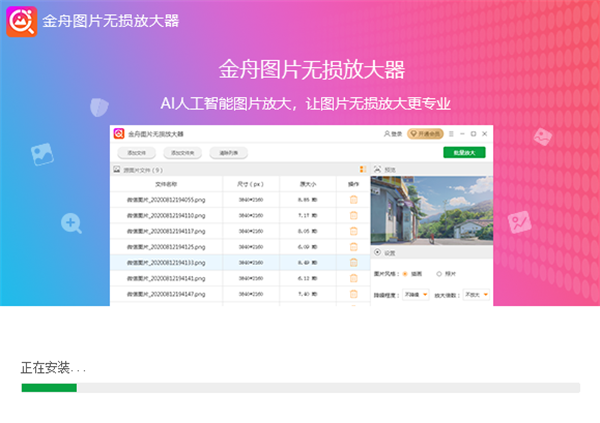Expand the 降噪程度 noise reduction dropdown

pos(418,295)
